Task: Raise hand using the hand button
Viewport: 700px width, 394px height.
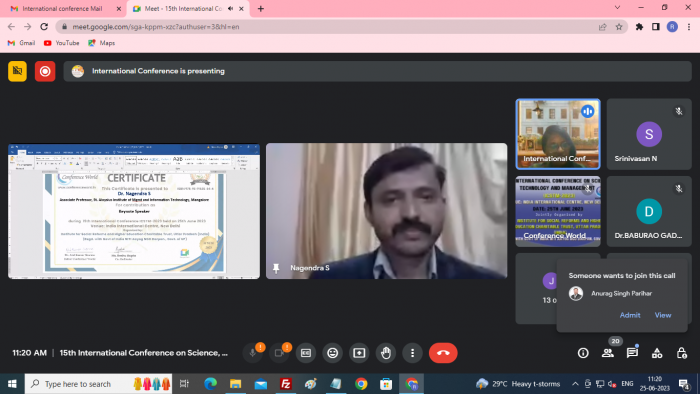Action: (386, 353)
